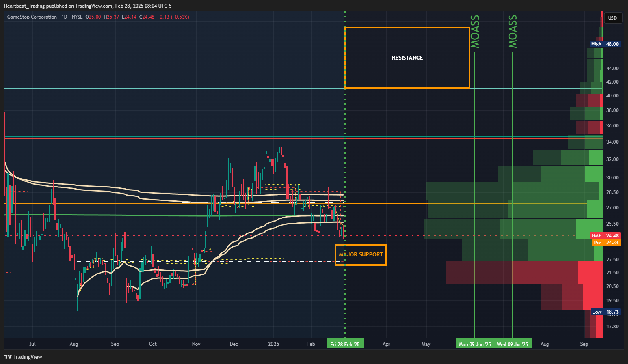
Task: Click May on the time axis
Action: coord(426,344)
